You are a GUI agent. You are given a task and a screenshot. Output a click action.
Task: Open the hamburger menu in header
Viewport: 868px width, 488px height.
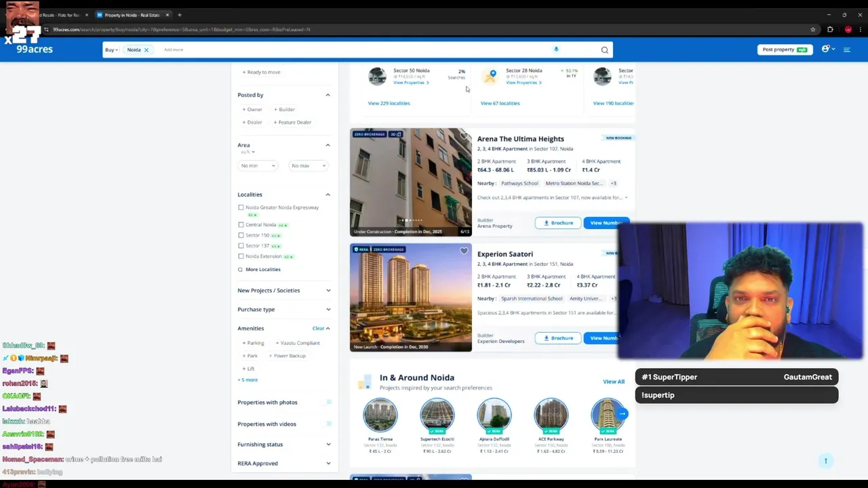point(846,49)
